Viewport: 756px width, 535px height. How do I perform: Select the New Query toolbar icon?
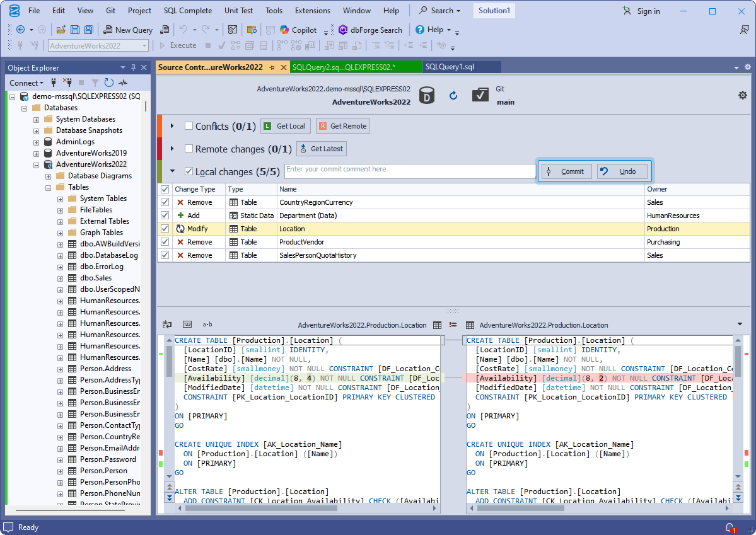[x=108, y=30]
